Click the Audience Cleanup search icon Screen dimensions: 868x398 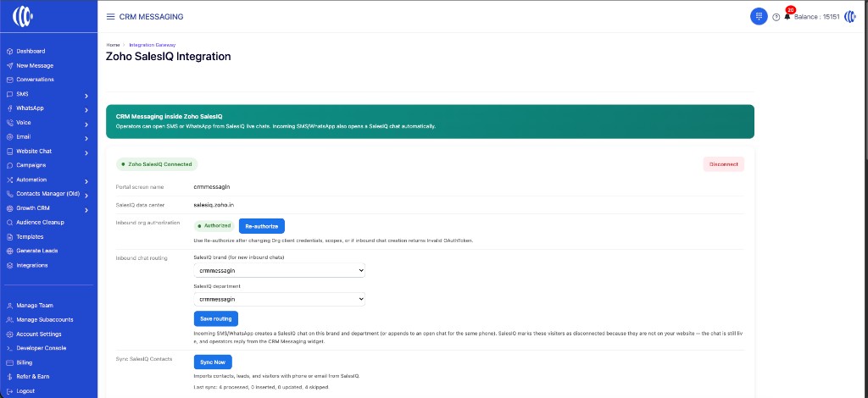pos(9,223)
